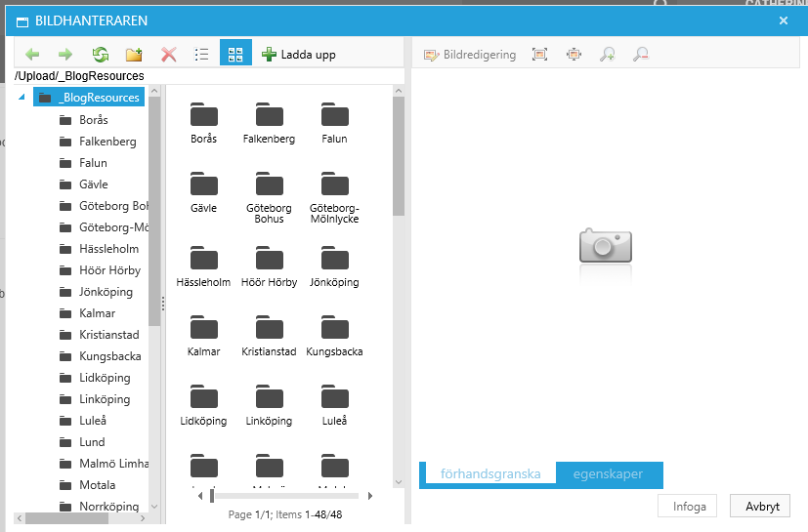Open the Lidköping folder thumbnail
Image resolution: width=808 pixels, height=532 pixels.
pyautogui.click(x=203, y=405)
